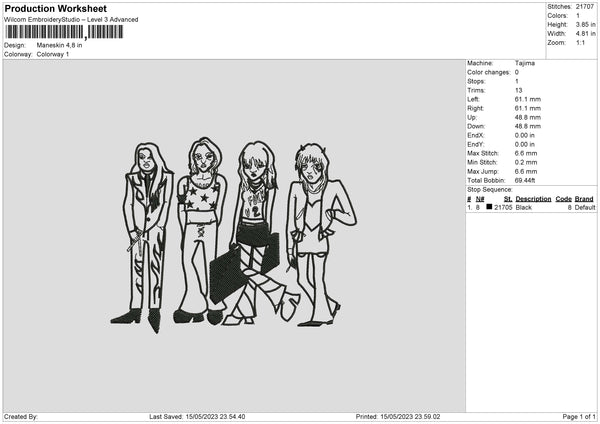Screen dimensions: 600x424
Task: Click the Stitches: label
Action: pos(559,7)
